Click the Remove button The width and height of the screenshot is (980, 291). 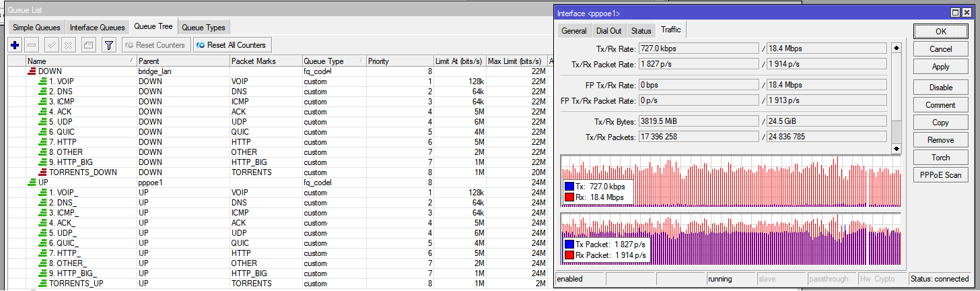coord(941,140)
